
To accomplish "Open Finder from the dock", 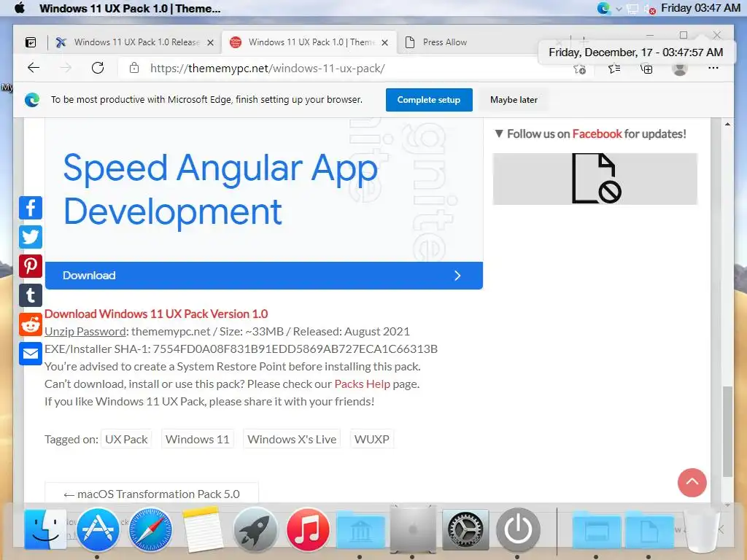I will (45, 529).
